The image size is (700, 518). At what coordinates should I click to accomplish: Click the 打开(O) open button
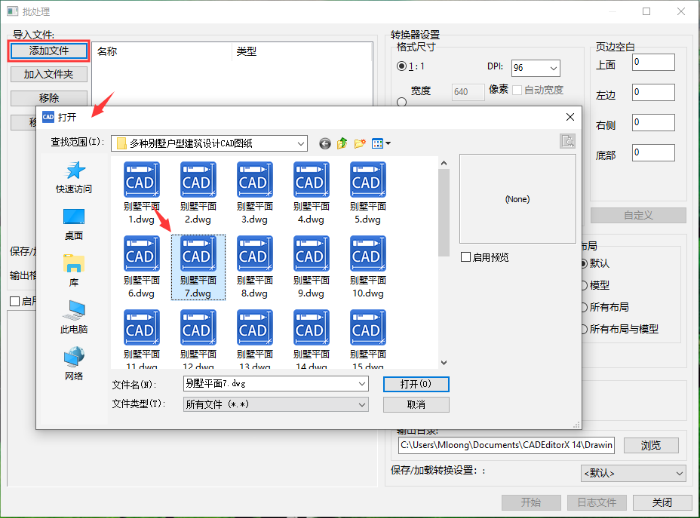pos(416,384)
